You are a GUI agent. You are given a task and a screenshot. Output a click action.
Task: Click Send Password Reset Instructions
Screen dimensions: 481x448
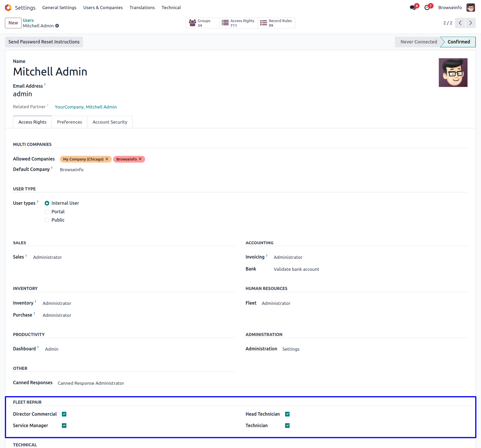point(44,42)
